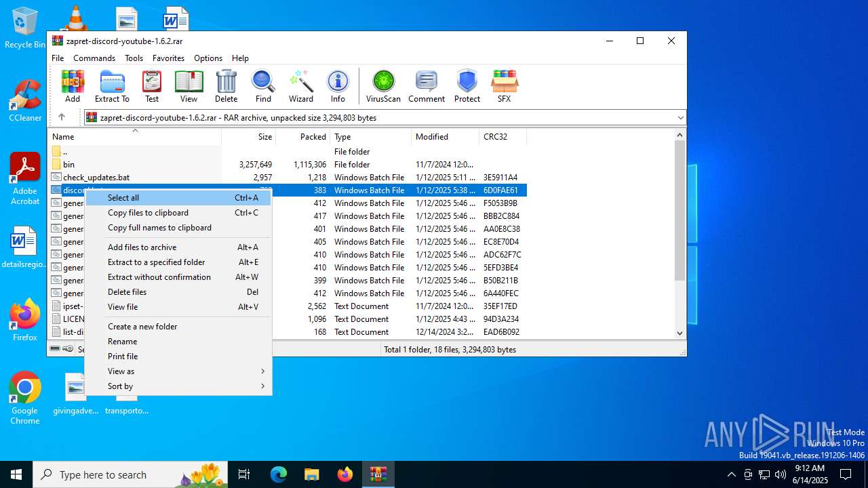Click file list vertical scrollbar thumb
The width and height of the screenshot is (868, 488).
click(680, 210)
